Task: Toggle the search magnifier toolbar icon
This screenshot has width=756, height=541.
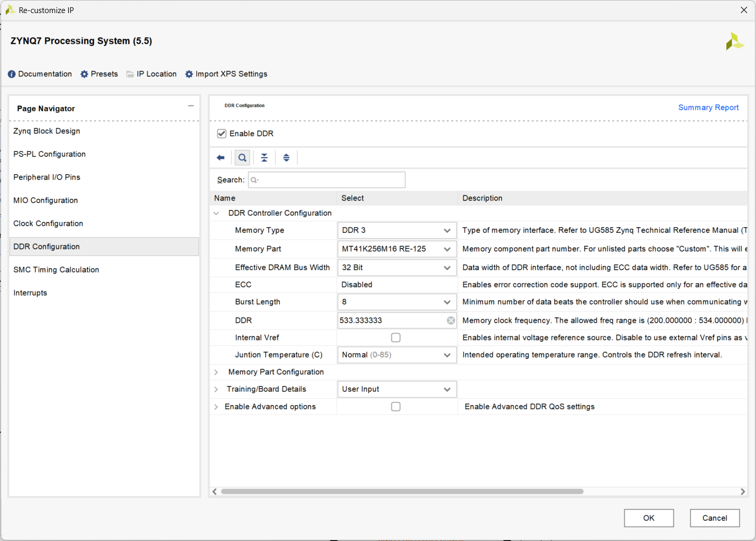Action: (x=243, y=158)
